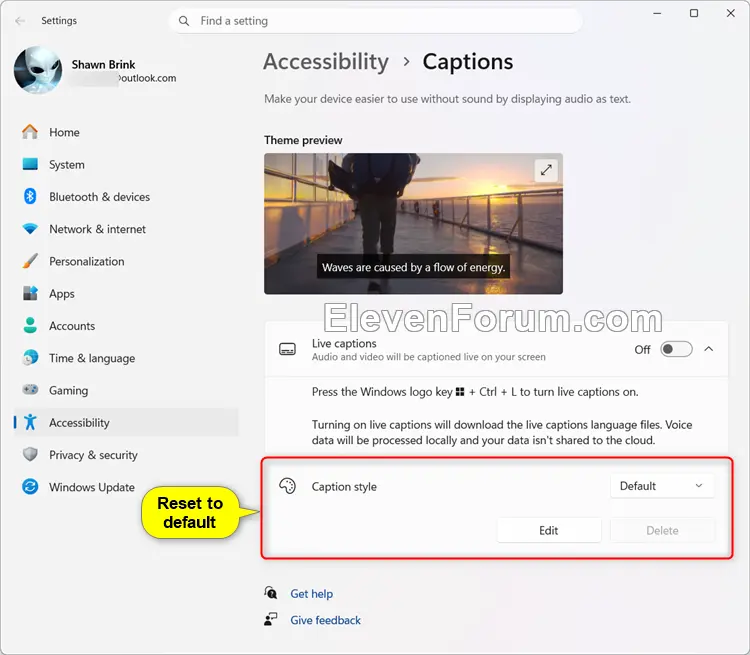Click the System monitor icon

[30, 165]
